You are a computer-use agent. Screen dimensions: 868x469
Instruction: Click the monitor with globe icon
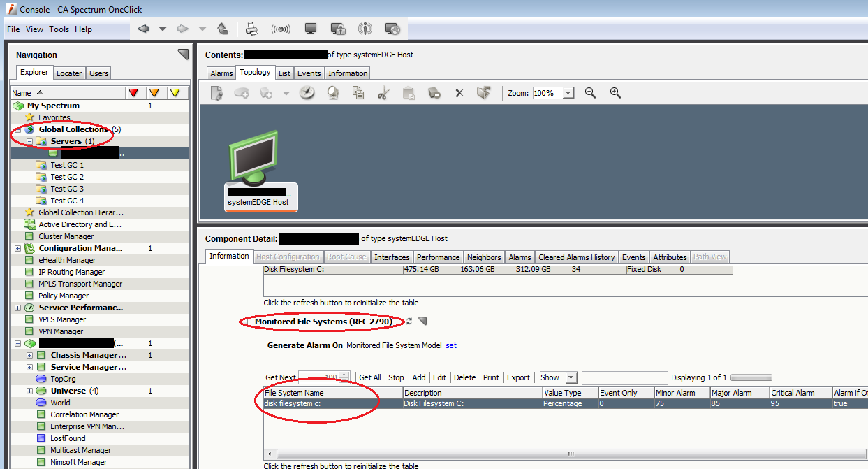click(x=392, y=29)
